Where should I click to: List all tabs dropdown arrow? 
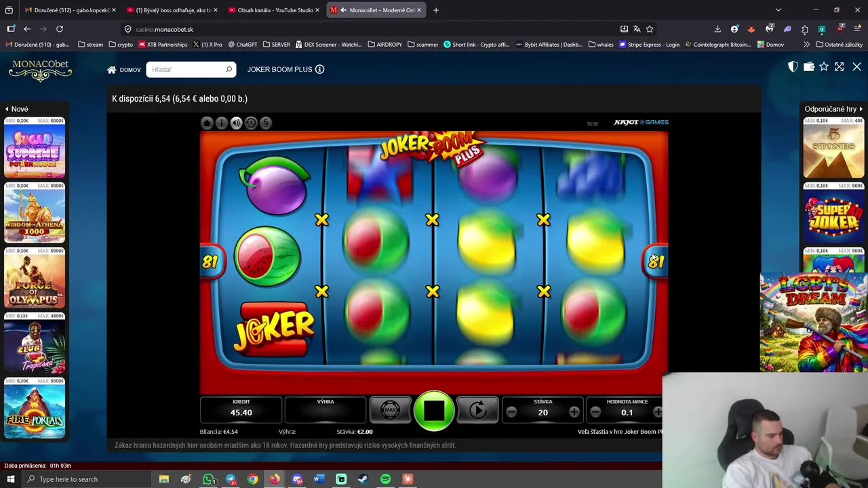point(778,10)
